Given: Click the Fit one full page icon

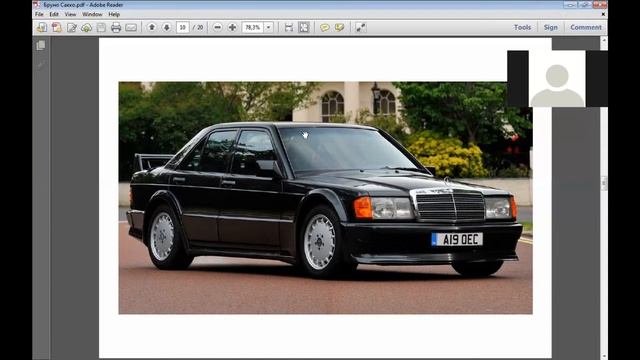Looking at the screenshot, I should [x=304, y=27].
